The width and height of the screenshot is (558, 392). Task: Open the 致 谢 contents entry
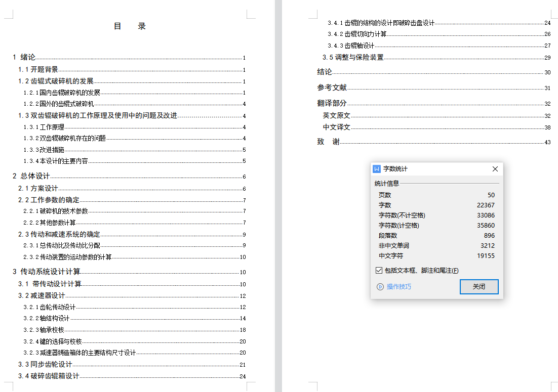(x=328, y=142)
